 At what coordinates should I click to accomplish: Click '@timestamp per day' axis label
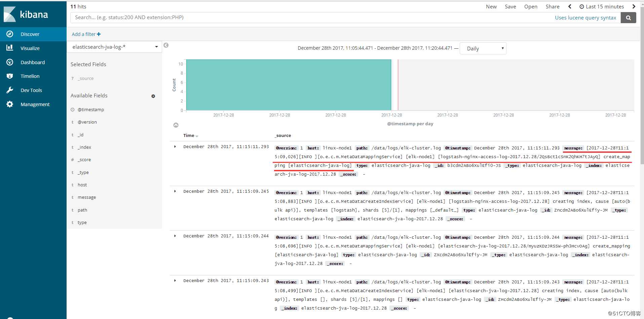point(410,124)
